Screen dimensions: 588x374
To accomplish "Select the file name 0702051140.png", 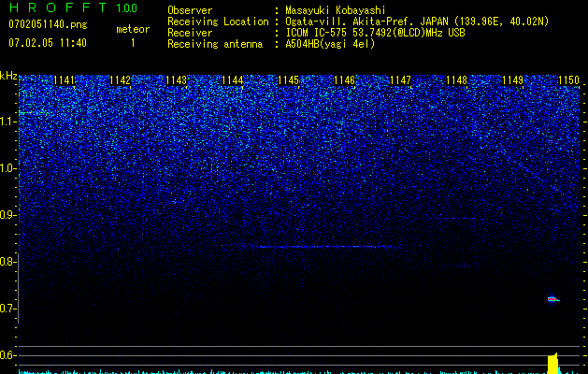I will (48, 24).
